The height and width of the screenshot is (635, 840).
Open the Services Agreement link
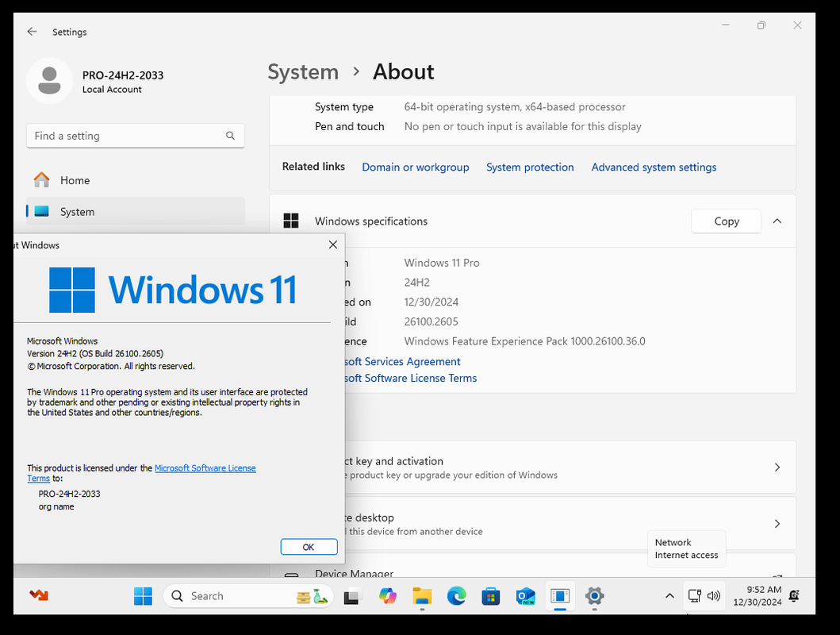(x=402, y=362)
